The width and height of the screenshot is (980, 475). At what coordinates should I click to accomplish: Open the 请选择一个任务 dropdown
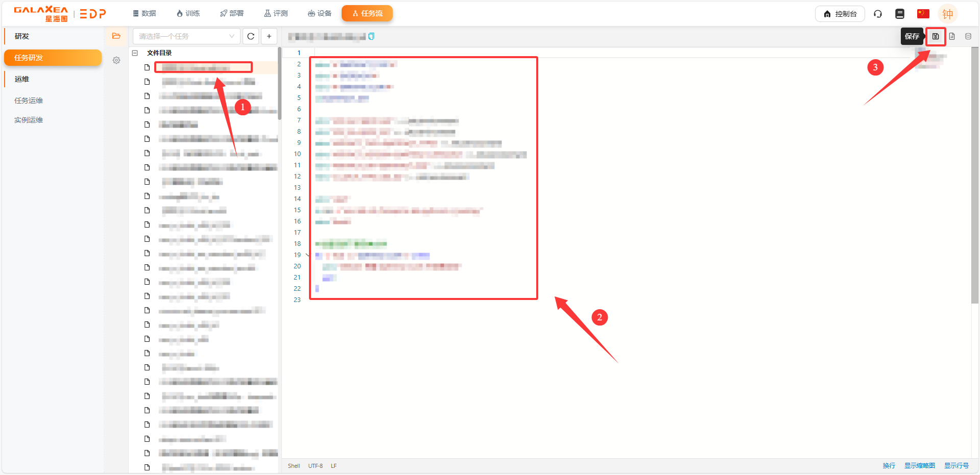tap(186, 36)
